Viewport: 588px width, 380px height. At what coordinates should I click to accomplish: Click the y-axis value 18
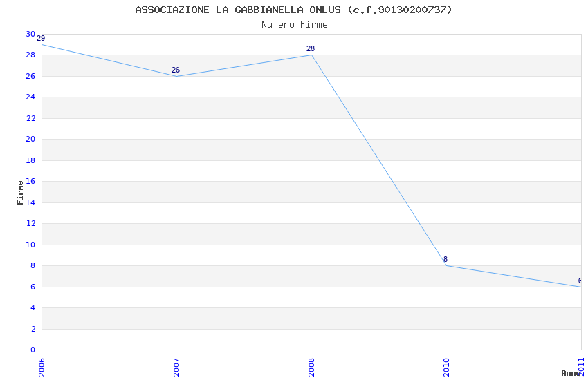point(30,160)
